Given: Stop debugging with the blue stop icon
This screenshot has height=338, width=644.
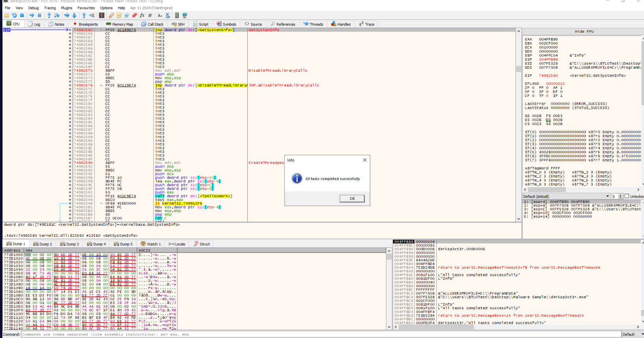Looking at the screenshot, I should point(22,15).
